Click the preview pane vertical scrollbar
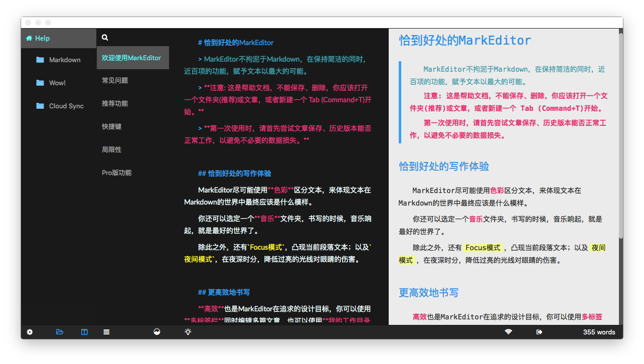The width and height of the screenshot is (644, 364). [x=620, y=135]
